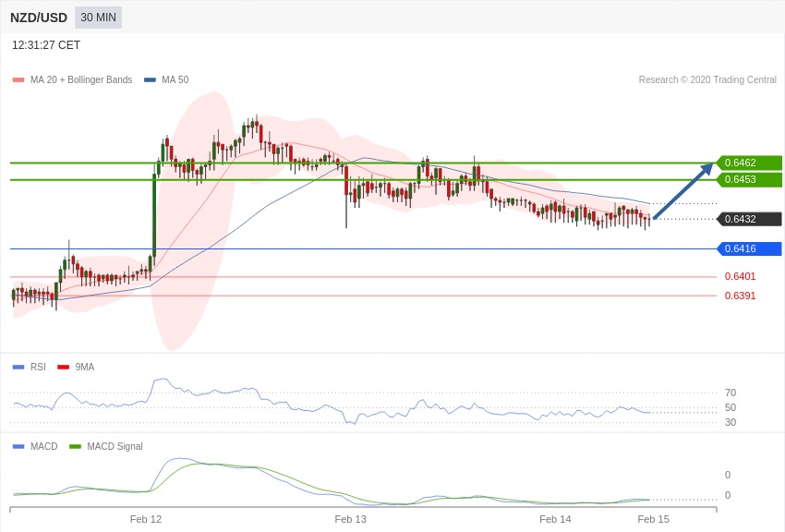Select the 0.6416 blue pivot price tag

749,248
